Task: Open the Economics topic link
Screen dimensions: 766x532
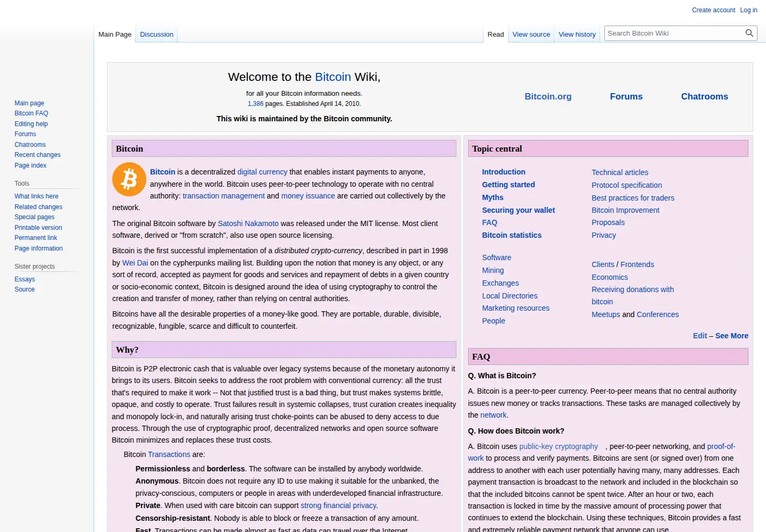Action: pyautogui.click(x=610, y=277)
